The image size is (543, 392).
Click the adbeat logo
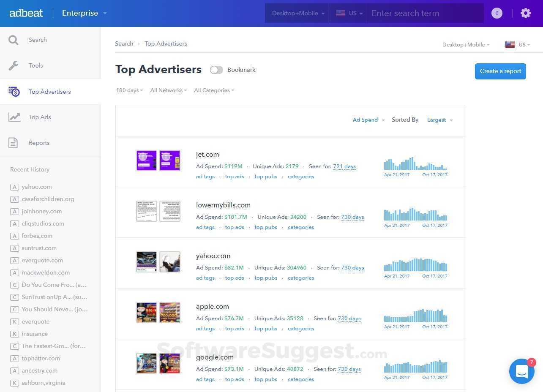coord(26,13)
